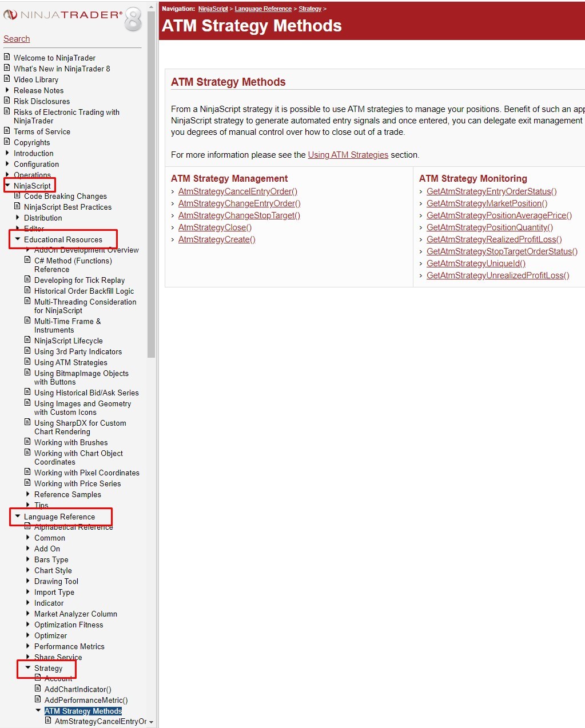Go to NinjaScript in breadcrumb navigation
The height and width of the screenshot is (728, 585).
(x=213, y=9)
